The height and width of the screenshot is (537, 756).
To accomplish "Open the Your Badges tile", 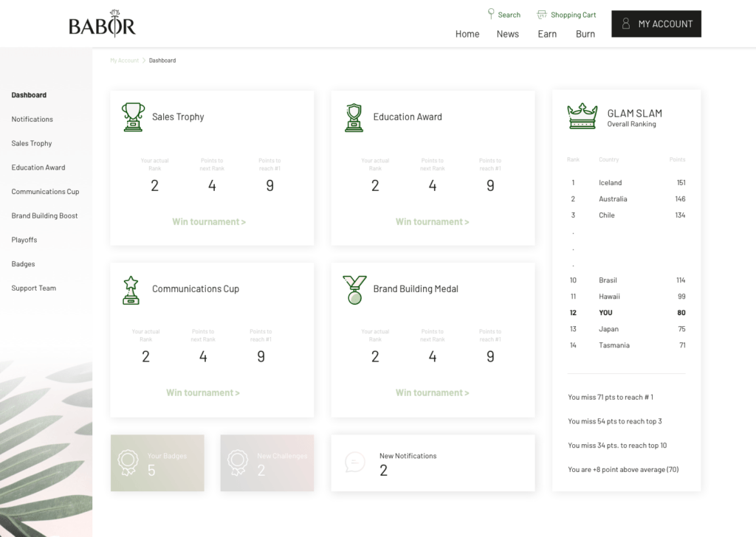I will tap(157, 462).
